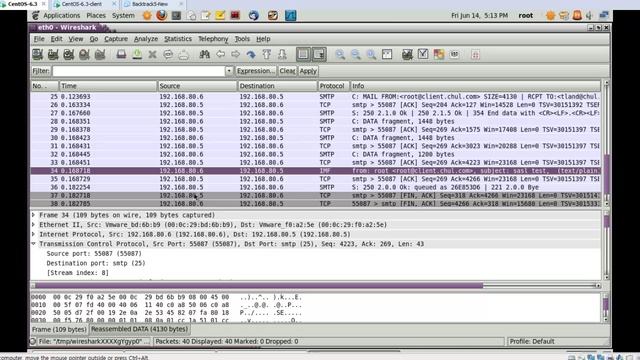Launch Firefox from top panel

pos(162,16)
